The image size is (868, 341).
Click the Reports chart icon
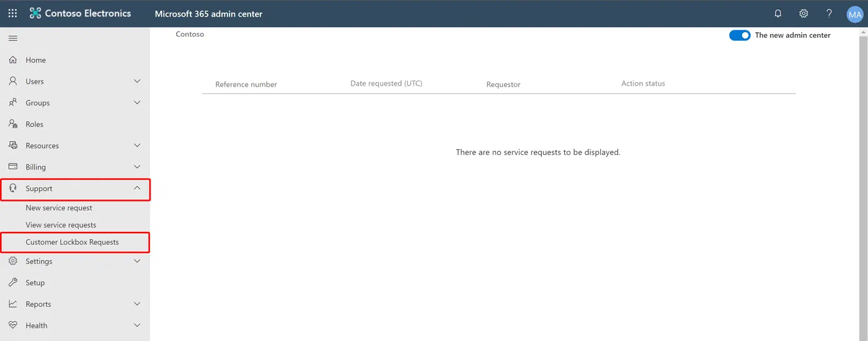point(13,304)
